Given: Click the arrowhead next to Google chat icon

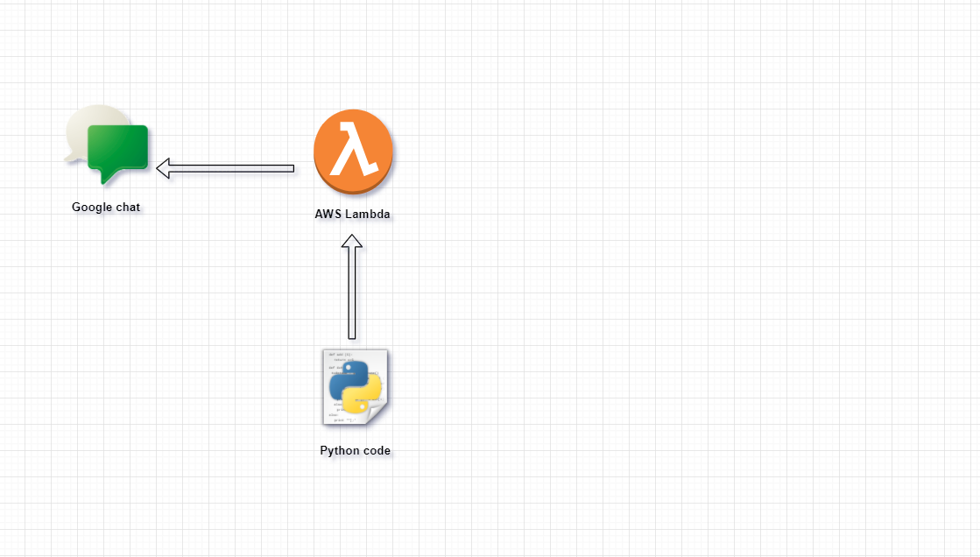Looking at the screenshot, I should pos(163,168).
